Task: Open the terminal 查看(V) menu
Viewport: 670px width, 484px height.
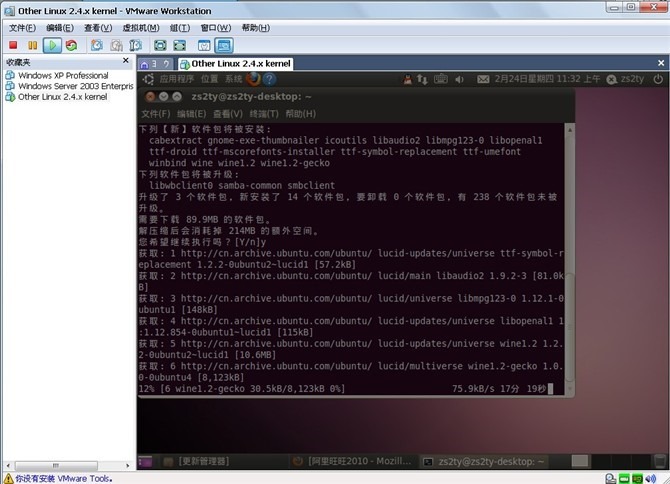Action: pos(228,114)
